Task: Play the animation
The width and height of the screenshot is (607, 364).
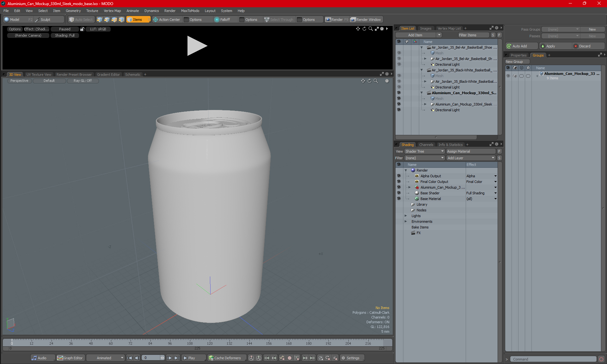Action: tap(193, 358)
